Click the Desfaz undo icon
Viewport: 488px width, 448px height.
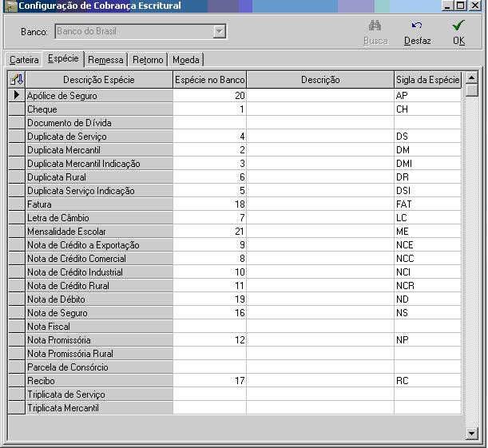click(x=417, y=26)
